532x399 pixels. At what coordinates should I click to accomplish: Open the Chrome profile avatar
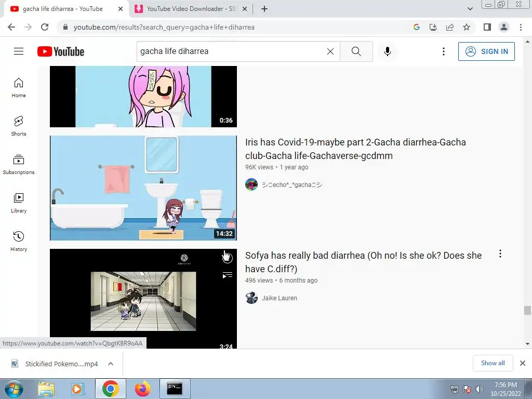click(x=504, y=27)
